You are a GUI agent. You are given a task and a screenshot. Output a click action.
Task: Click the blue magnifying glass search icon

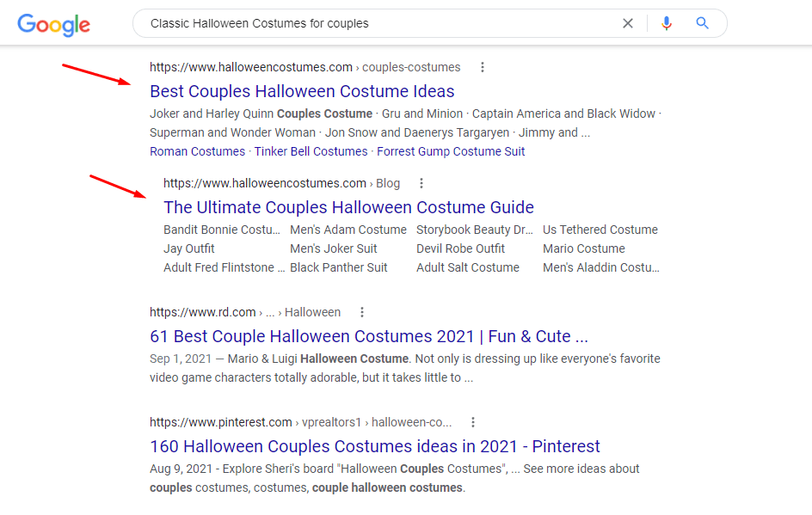[x=702, y=22]
